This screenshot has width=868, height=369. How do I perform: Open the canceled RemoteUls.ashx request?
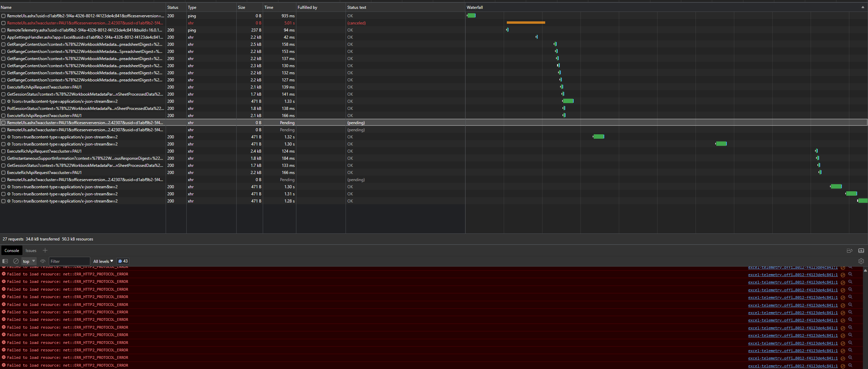pos(85,23)
